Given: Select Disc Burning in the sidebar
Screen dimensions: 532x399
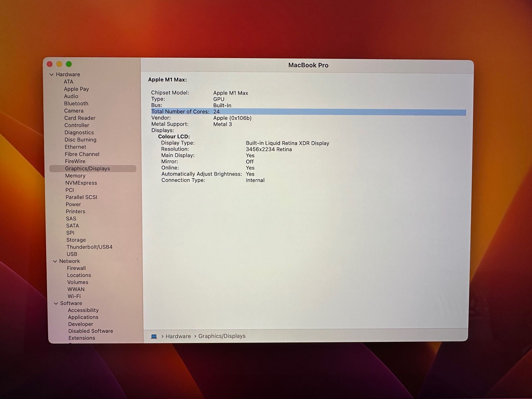Looking at the screenshot, I should tap(80, 140).
